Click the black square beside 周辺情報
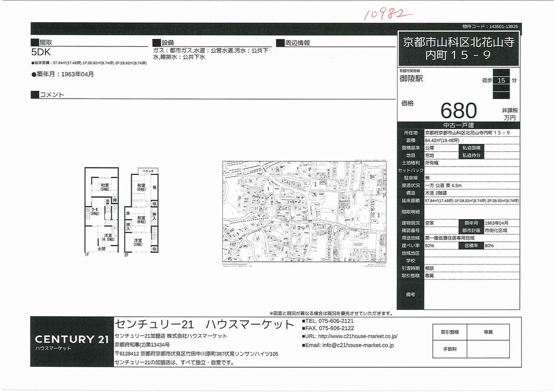The height and width of the screenshot is (392, 554). pyautogui.click(x=280, y=43)
